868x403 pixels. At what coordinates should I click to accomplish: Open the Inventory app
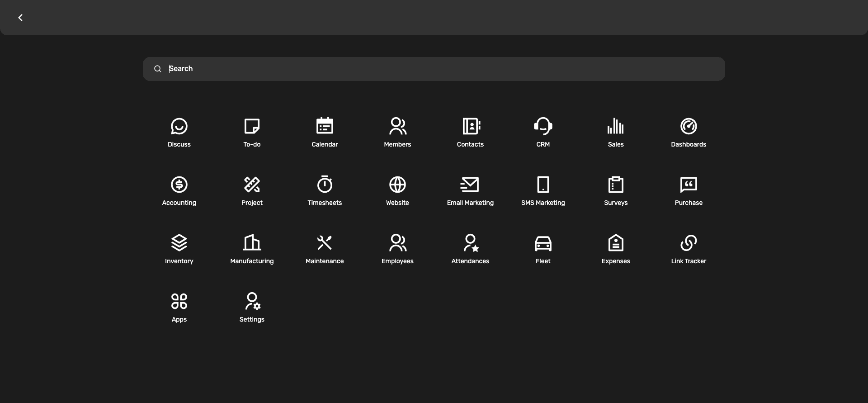pos(179,249)
